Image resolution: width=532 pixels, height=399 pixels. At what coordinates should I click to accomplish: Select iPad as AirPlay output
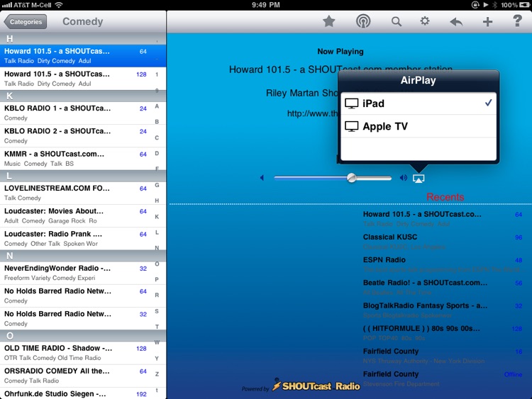[x=419, y=103]
